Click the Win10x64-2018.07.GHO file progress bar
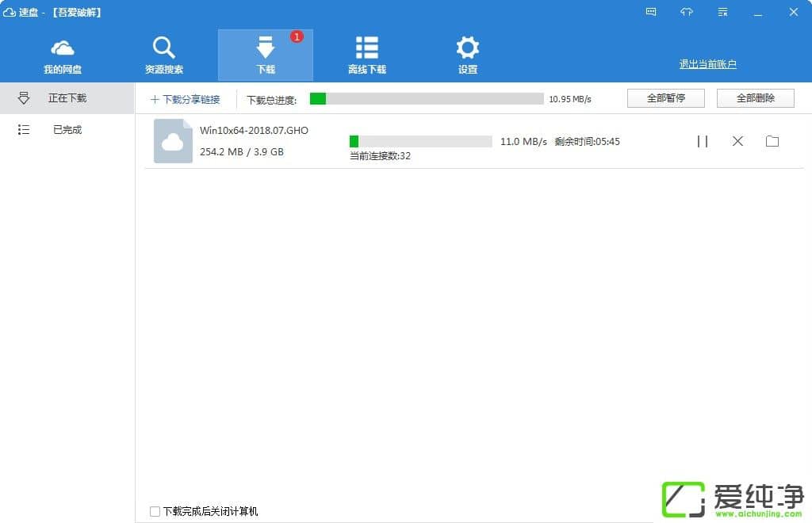Image resolution: width=812 pixels, height=523 pixels. pyautogui.click(x=420, y=141)
